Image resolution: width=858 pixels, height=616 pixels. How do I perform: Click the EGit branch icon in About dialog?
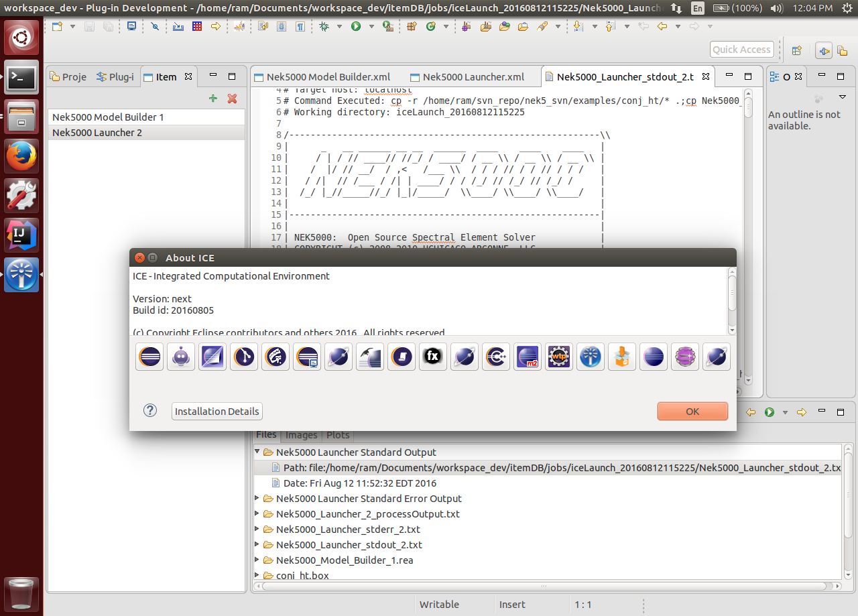tap(244, 357)
